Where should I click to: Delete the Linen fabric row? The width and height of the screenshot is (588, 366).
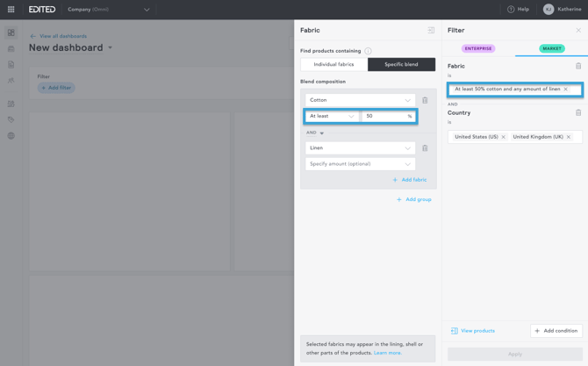point(425,148)
